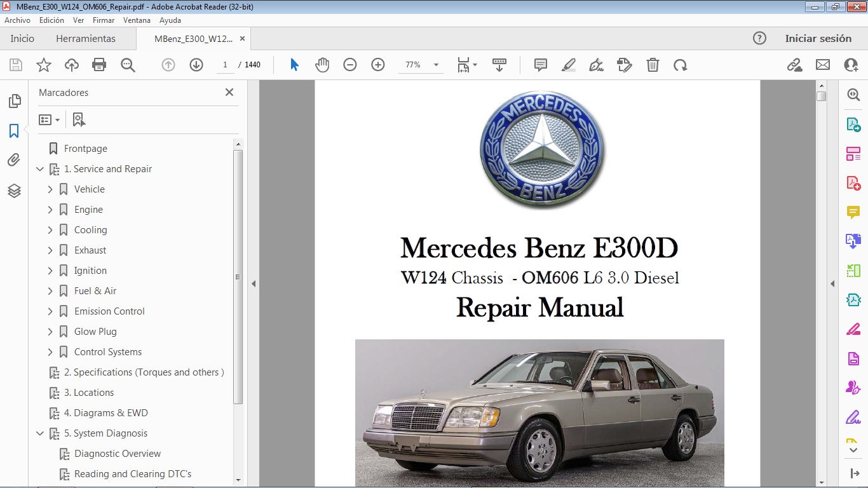Open the Ayuda menu
The width and height of the screenshot is (868, 488).
tap(170, 20)
